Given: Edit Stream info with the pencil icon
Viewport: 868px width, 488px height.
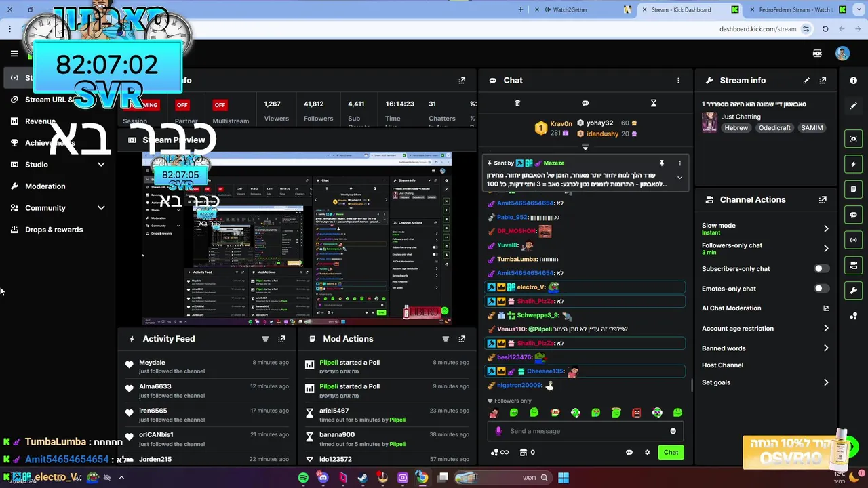Looking at the screenshot, I should 806,80.
